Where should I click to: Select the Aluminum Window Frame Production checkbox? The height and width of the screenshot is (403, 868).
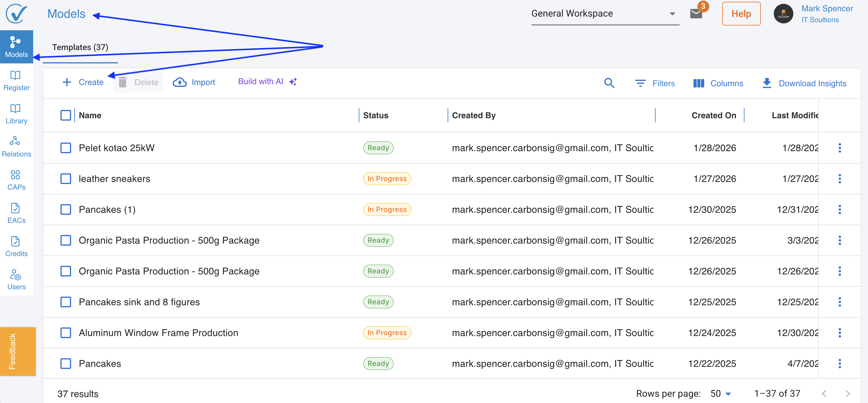point(66,332)
